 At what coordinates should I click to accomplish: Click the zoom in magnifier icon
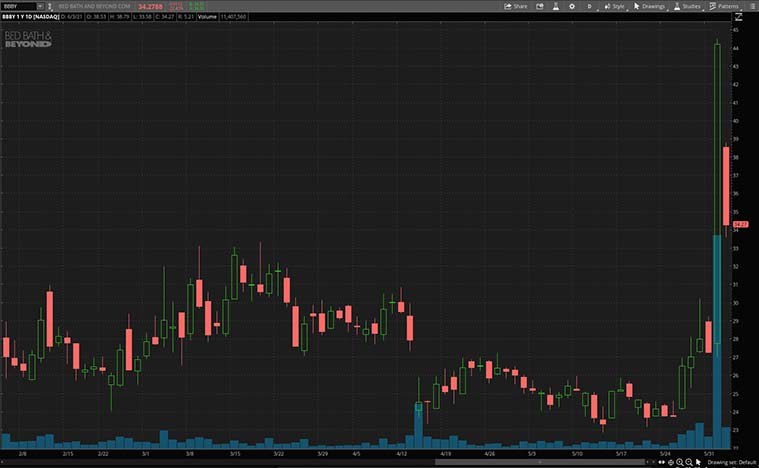(680, 462)
